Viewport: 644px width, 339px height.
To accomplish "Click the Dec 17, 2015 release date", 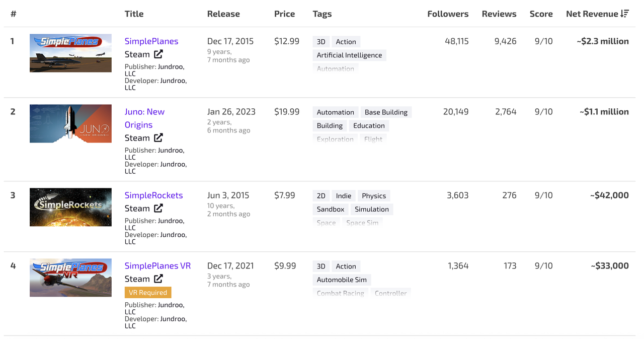I will pos(230,41).
